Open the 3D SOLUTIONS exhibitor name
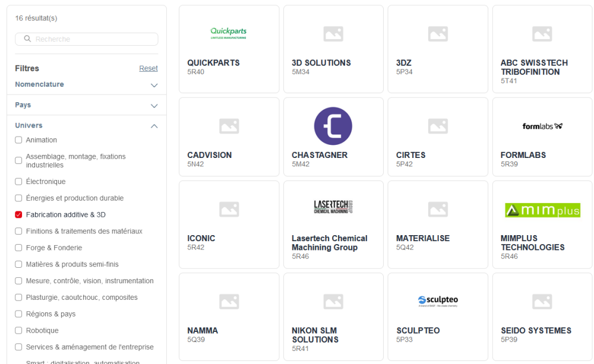The height and width of the screenshot is (364, 594). (321, 63)
